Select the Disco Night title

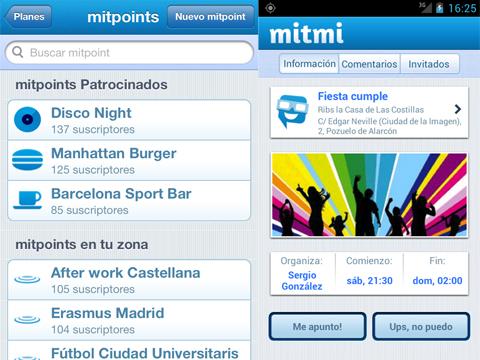[91, 113]
